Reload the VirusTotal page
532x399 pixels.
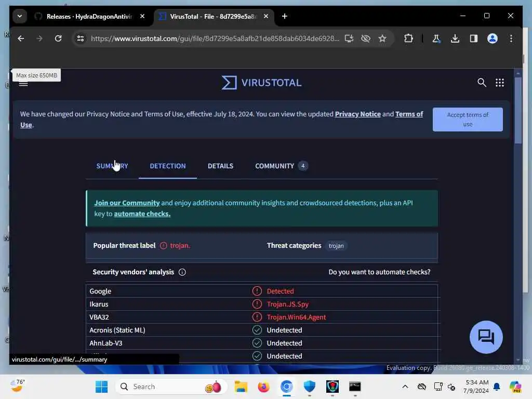pyautogui.click(x=58, y=38)
